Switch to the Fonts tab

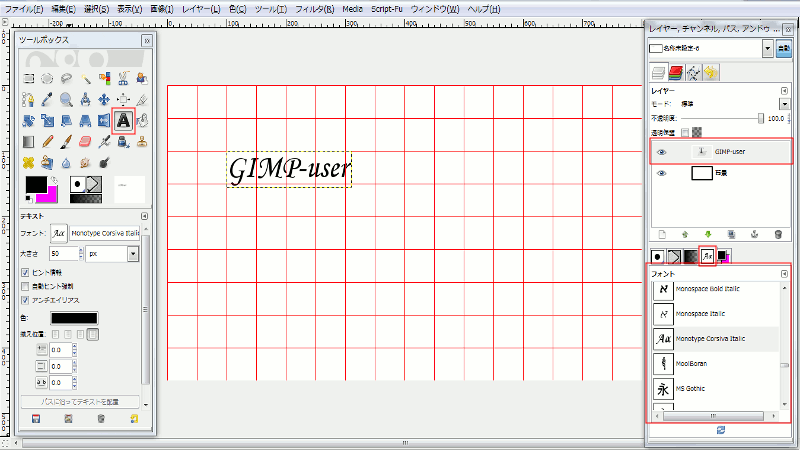coord(707,257)
